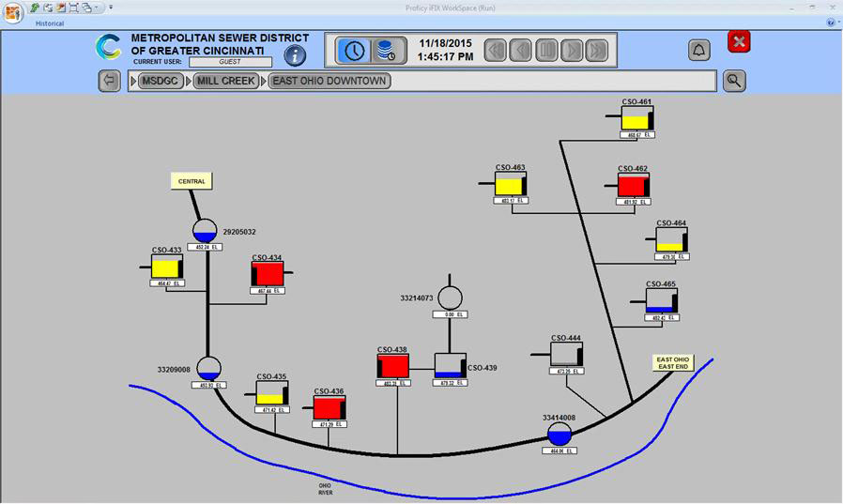Select the MSDGC breadcrumb
The image size is (843, 504).
pos(163,81)
